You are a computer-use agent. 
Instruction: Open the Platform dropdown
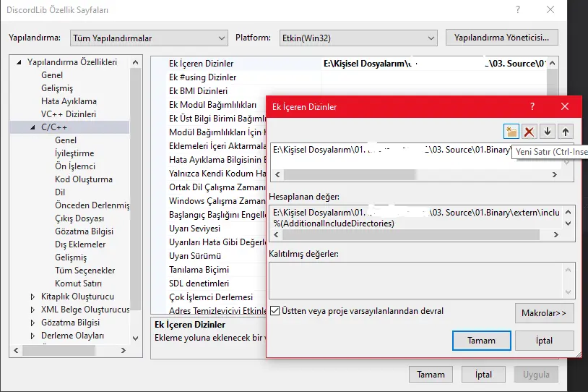(x=358, y=38)
